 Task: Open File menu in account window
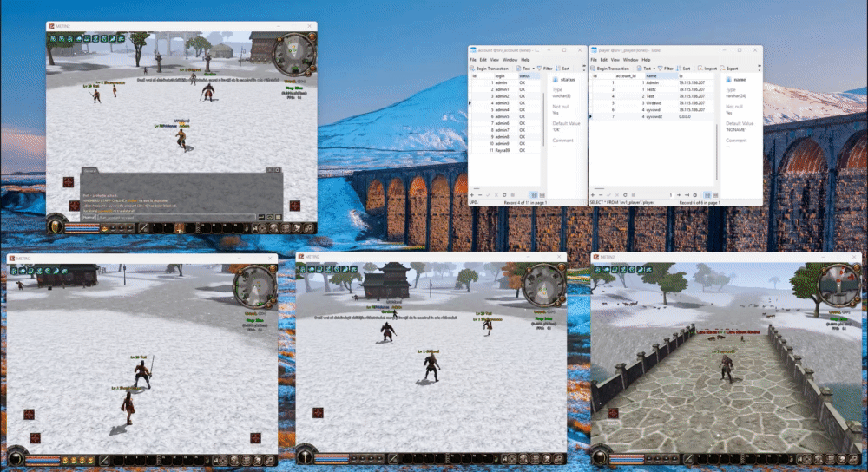coord(473,60)
